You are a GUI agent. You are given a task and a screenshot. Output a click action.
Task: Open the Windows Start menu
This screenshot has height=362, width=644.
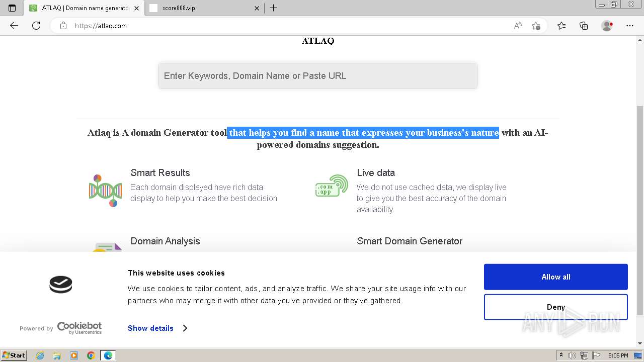click(14, 355)
